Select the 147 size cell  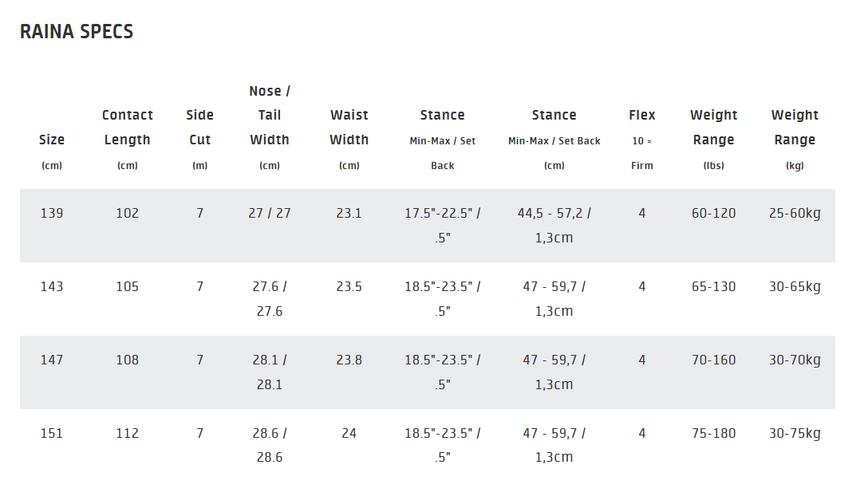tap(52, 360)
